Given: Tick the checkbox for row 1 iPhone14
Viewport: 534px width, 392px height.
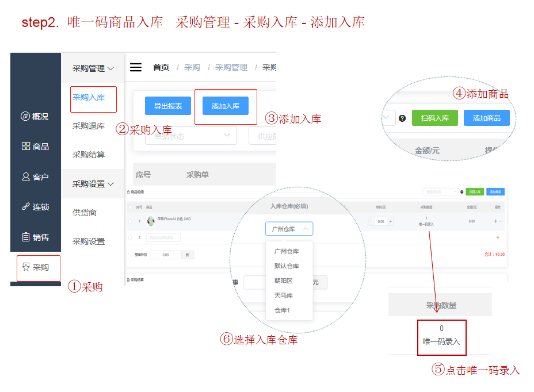Looking at the screenshot, I should [x=130, y=221].
